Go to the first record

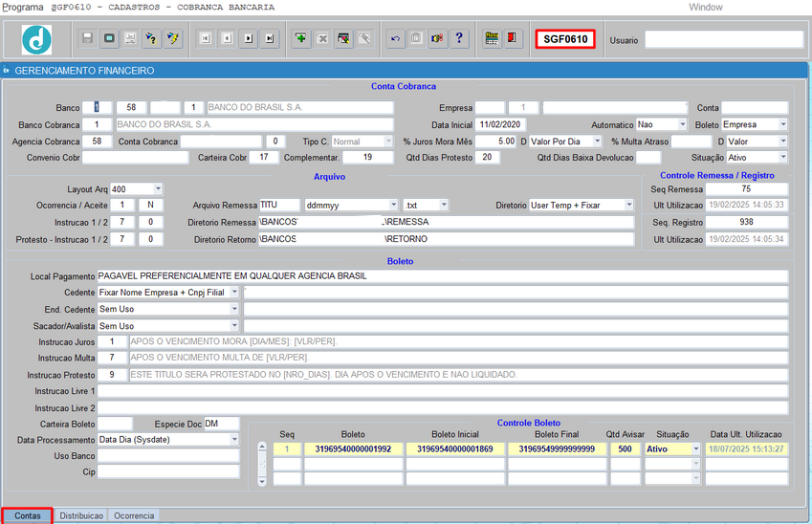pos(206,38)
